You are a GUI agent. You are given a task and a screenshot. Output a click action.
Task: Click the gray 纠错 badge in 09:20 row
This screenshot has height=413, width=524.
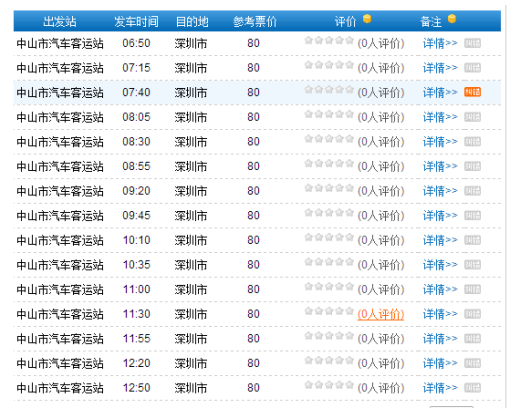pos(472,191)
